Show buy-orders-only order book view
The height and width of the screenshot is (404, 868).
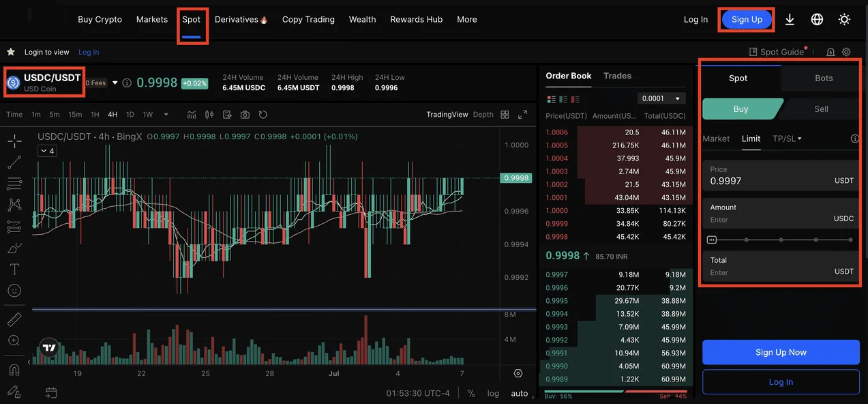point(565,99)
